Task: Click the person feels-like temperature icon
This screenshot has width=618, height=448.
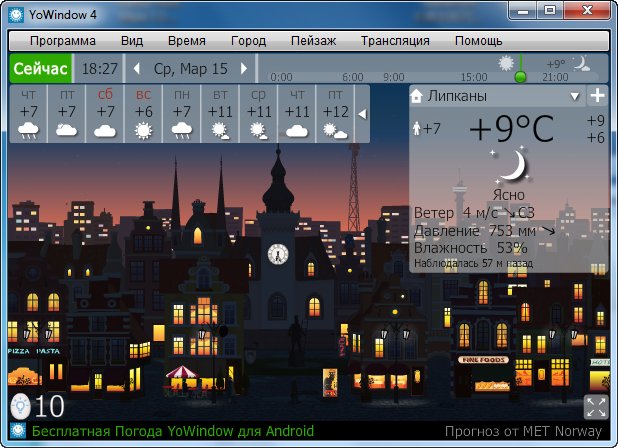Action: (x=416, y=129)
